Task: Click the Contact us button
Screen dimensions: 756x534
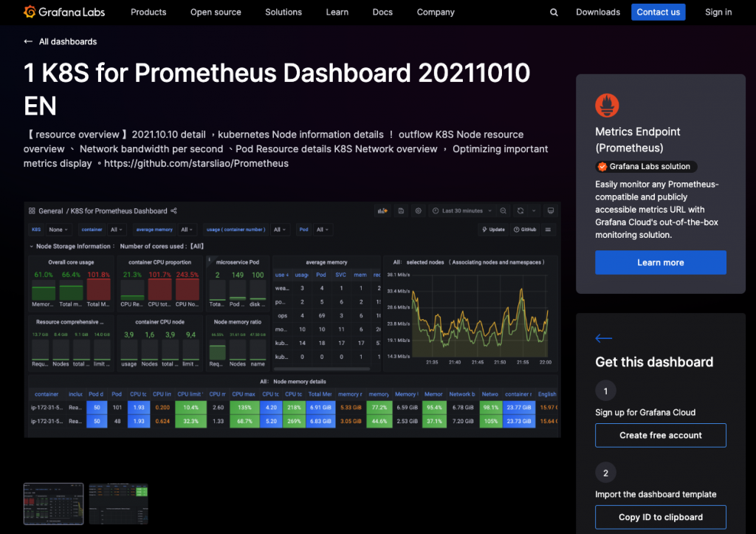Action: coord(658,12)
